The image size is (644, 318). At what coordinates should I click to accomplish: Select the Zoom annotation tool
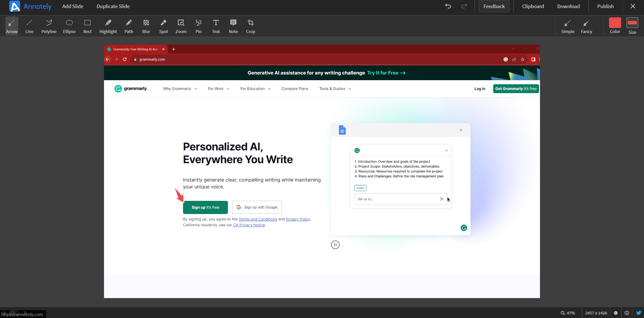click(181, 26)
